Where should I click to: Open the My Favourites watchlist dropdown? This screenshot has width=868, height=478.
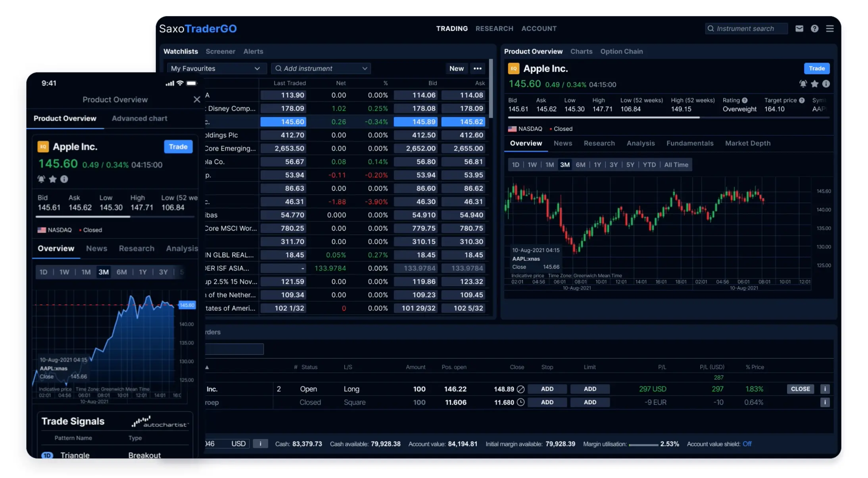(x=216, y=68)
